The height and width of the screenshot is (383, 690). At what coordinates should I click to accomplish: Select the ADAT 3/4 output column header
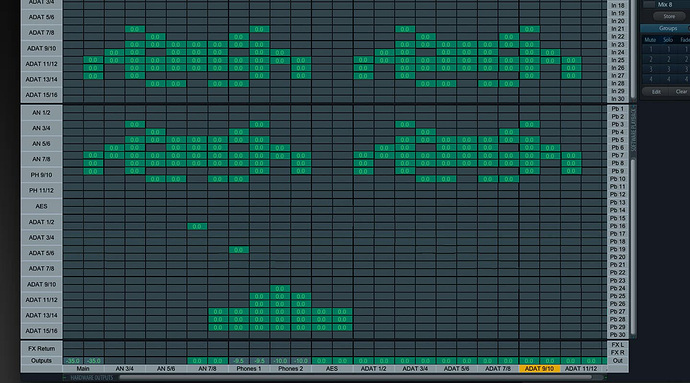tap(415, 369)
